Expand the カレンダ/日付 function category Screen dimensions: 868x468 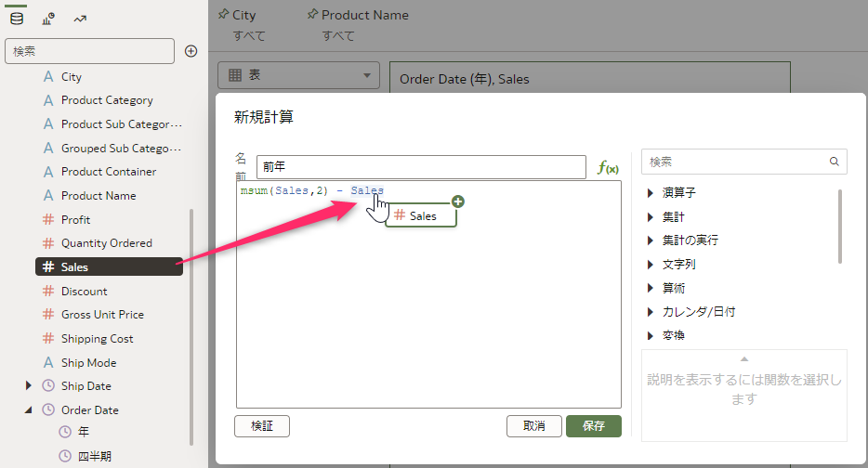(x=651, y=312)
